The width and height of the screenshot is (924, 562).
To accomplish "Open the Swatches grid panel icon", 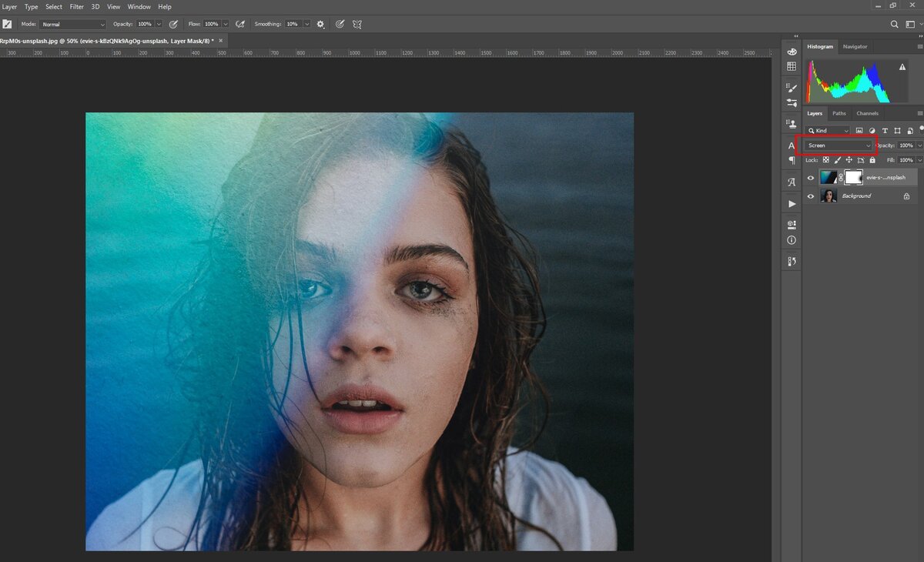I will (792, 67).
